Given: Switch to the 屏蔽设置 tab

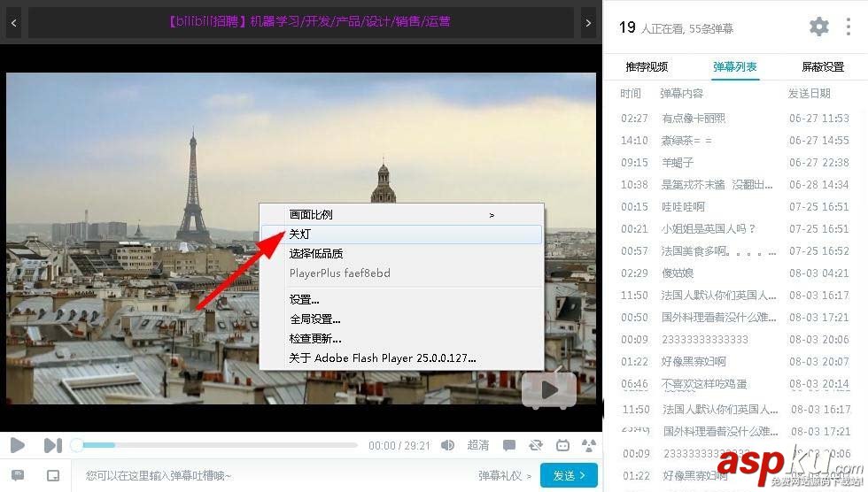Looking at the screenshot, I should point(823,67).
